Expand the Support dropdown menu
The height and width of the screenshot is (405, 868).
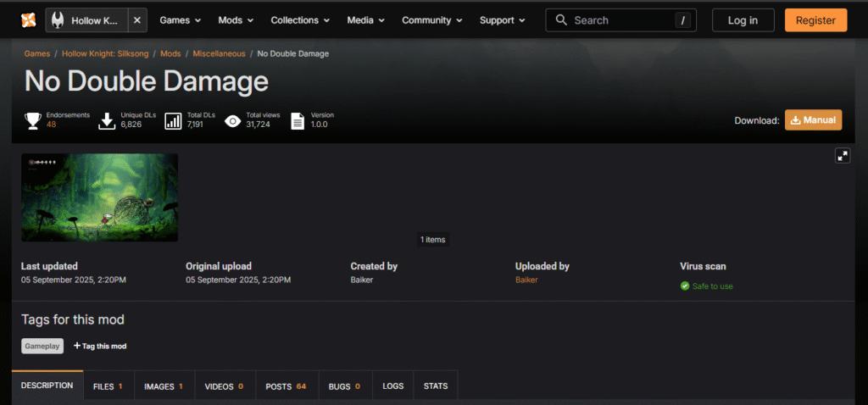coord(503,20)
